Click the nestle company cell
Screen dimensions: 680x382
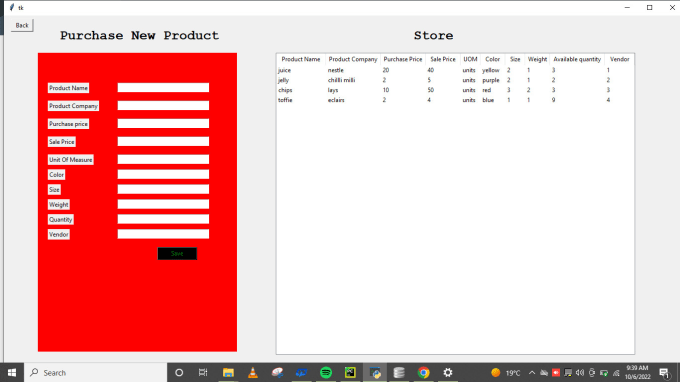coord(336,70)
